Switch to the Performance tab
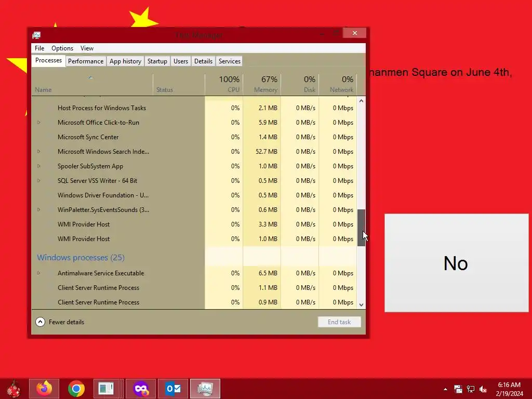 point(86,61)
